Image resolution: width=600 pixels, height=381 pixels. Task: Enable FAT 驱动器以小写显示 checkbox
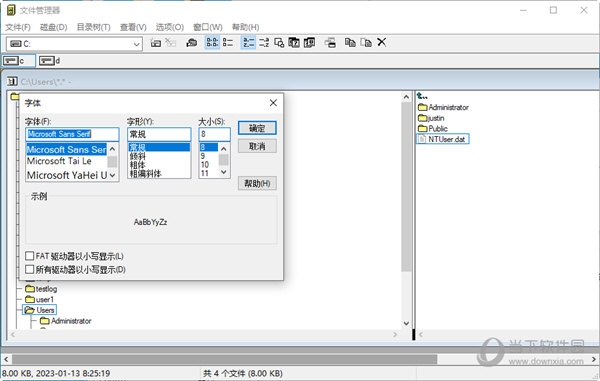point(29,256)
